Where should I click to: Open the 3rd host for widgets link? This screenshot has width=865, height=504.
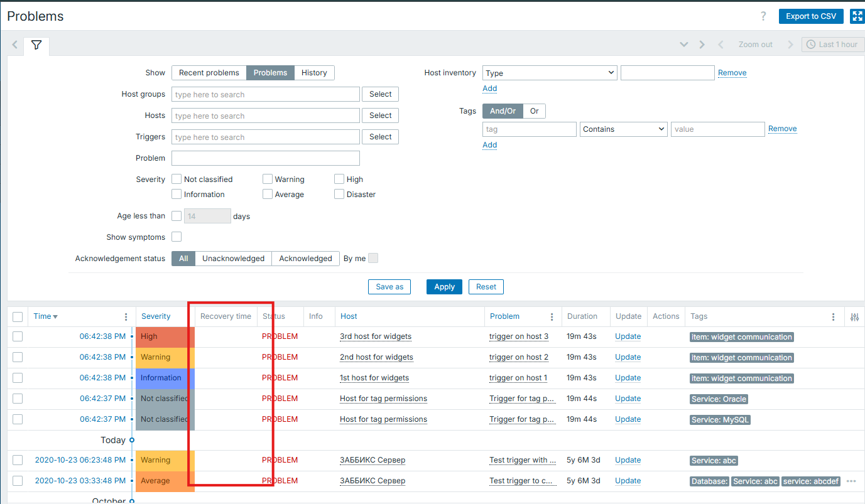(376, 336)
